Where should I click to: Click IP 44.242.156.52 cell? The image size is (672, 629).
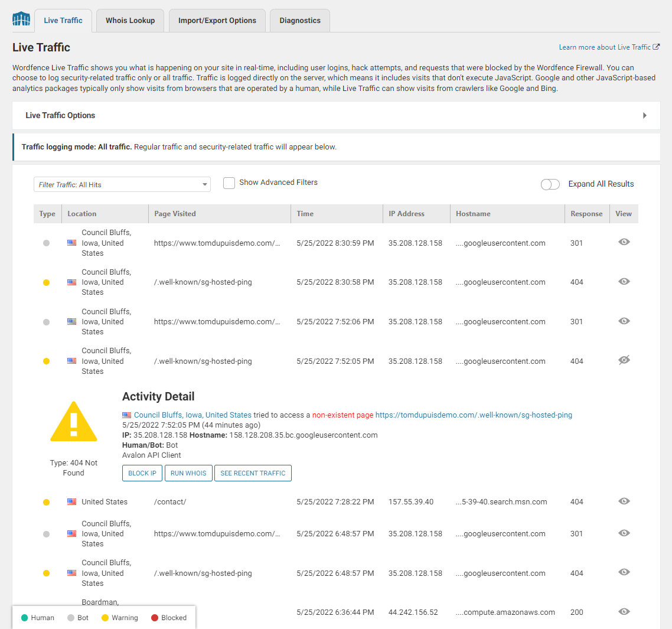coord(413,612)
